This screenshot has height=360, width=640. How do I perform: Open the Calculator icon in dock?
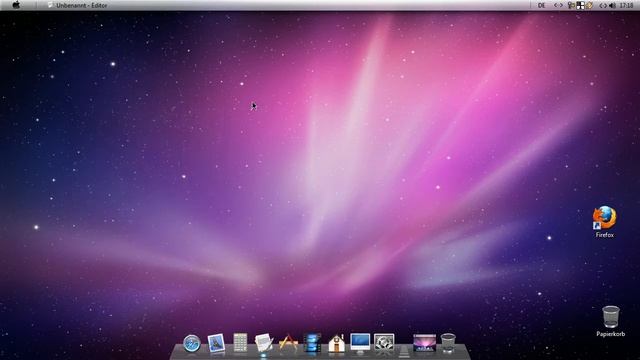tap(240, 342)
